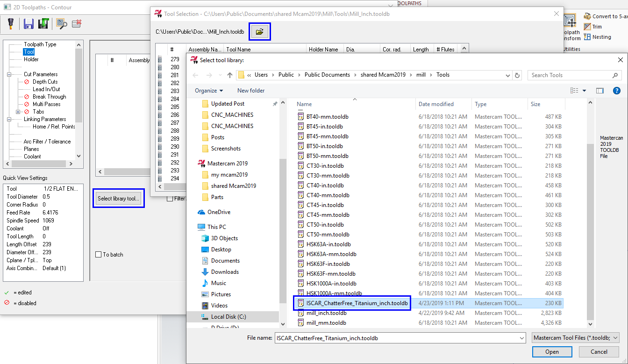Click the open folder icon in Tool Selection
628x364 pixels.
pos(259,32)
